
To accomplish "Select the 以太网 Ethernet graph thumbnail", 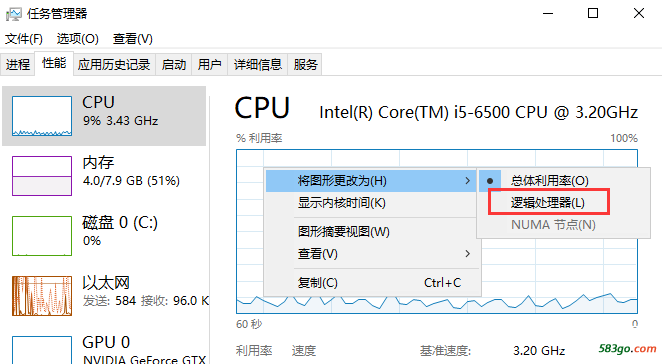I will tap(42, 296).
